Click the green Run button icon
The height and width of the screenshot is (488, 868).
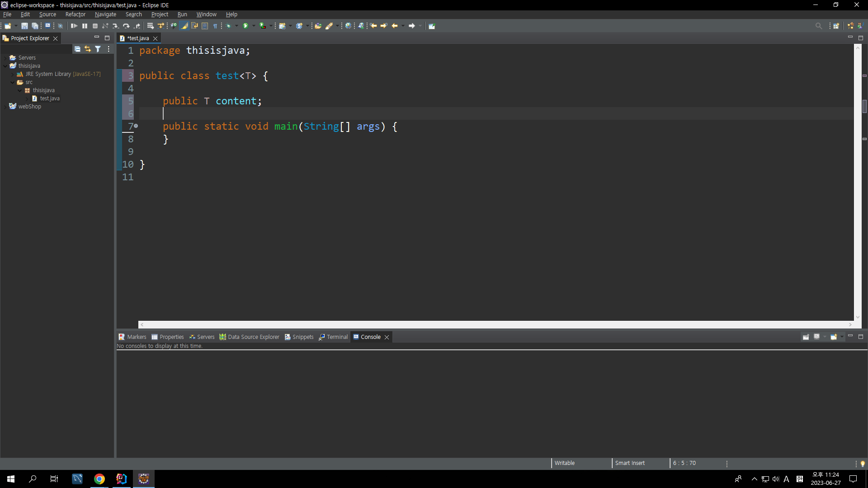coord(245,26)
